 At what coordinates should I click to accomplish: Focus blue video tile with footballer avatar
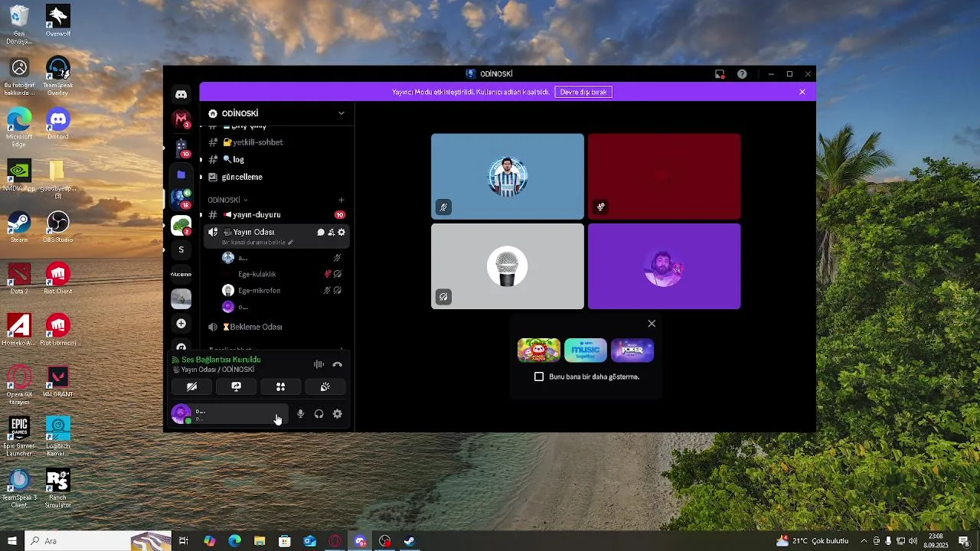point(508,177)
